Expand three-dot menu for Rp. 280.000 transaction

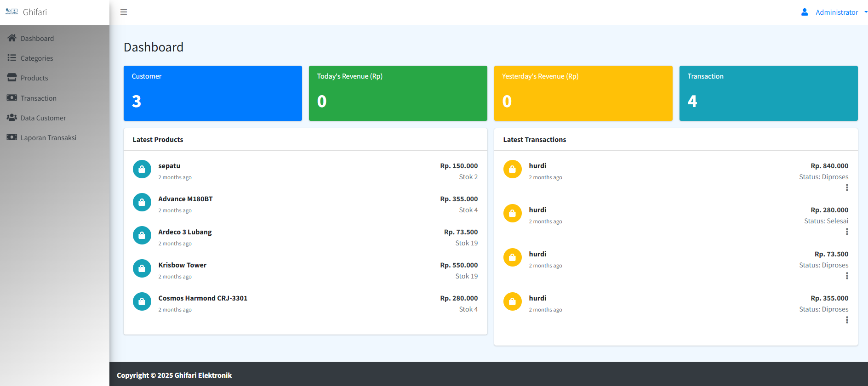click(847, 232)
